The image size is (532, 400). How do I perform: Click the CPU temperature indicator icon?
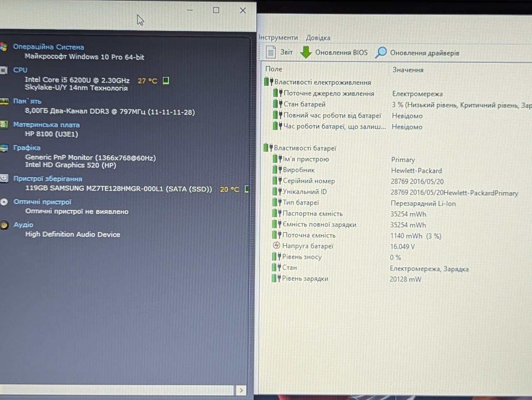click(x=166, y=80)
